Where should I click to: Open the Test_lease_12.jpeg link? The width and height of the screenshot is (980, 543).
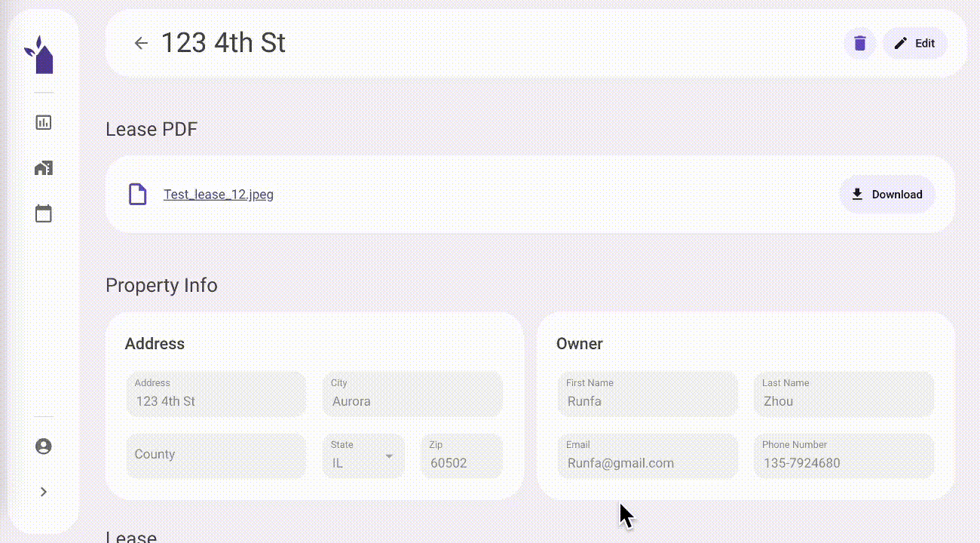[219, 195]
